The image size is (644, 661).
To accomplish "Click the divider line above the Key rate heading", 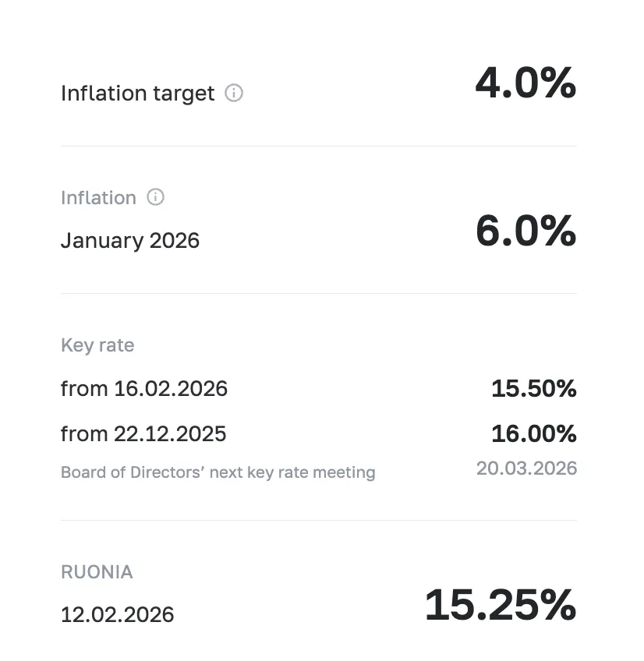I will tap(318, 293).
